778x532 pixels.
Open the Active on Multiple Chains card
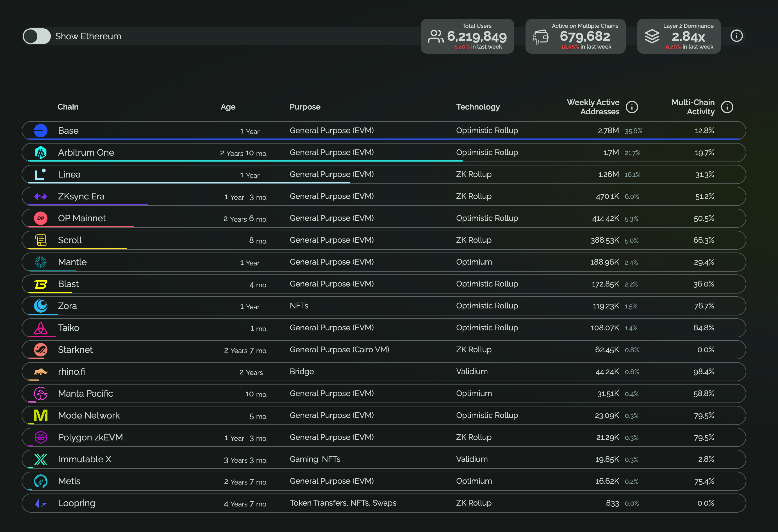[x=575, y=36]
